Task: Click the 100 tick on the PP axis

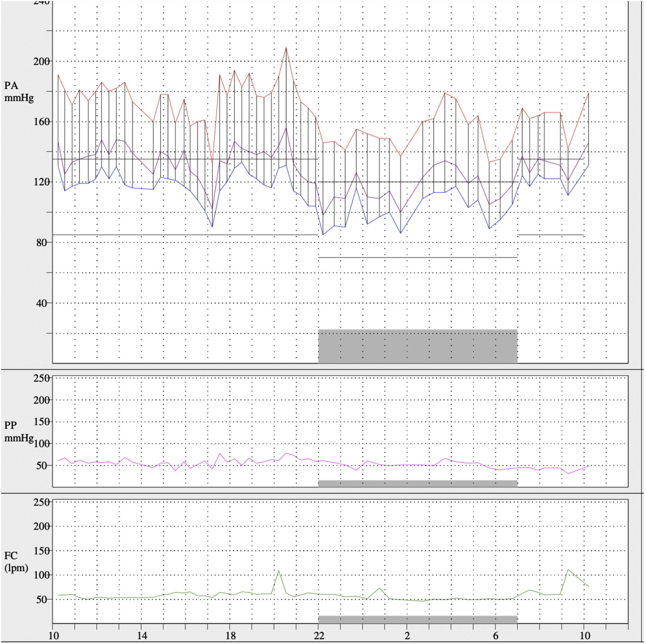Action: click(x=41, y=444)
